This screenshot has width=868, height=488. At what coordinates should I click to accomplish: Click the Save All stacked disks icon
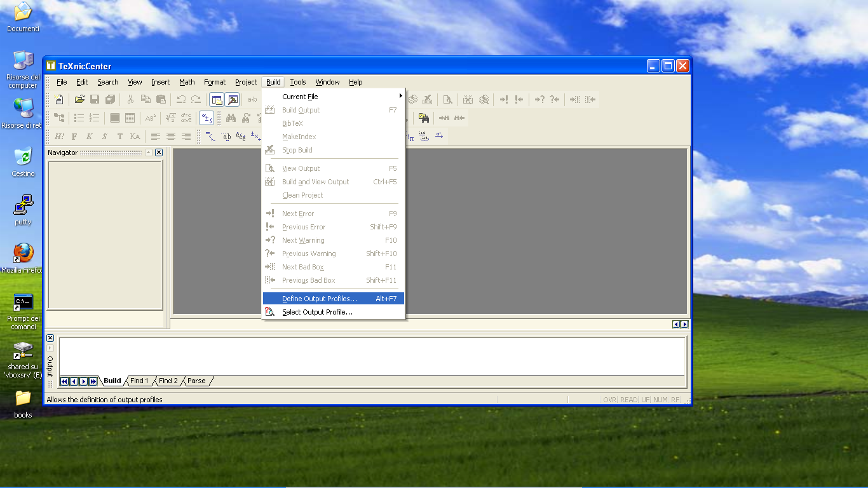pos(110,99)
